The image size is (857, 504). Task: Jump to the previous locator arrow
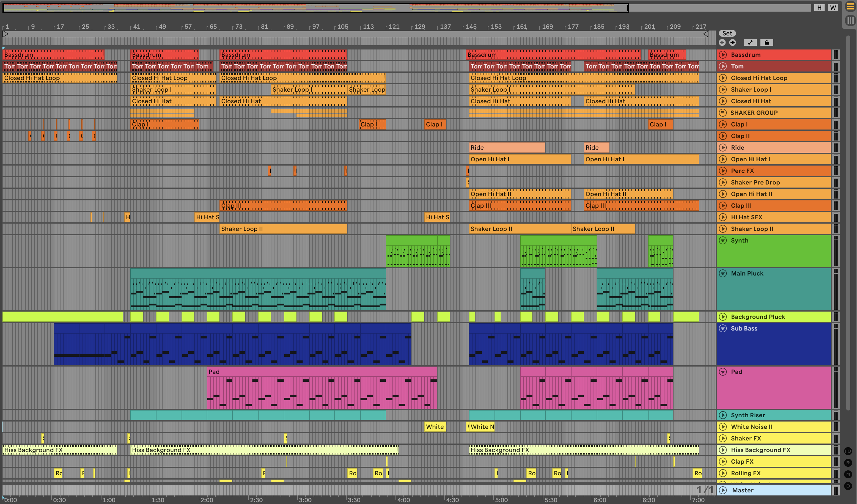722,42
